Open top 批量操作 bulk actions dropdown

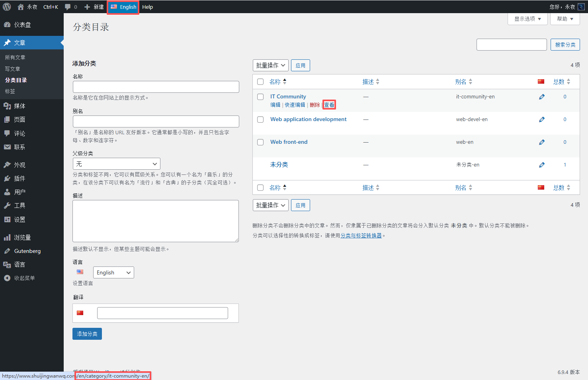(x=271, y=65)
